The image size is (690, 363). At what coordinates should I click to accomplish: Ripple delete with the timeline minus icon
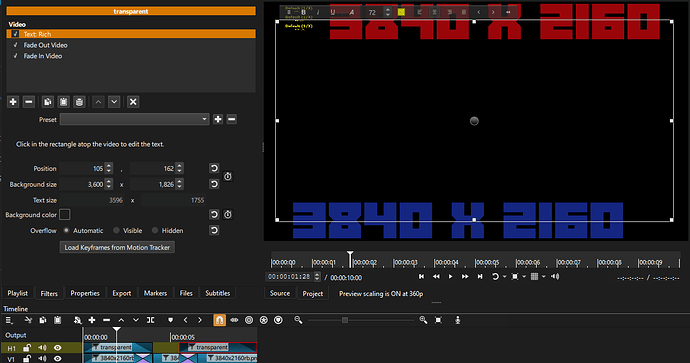106,320
